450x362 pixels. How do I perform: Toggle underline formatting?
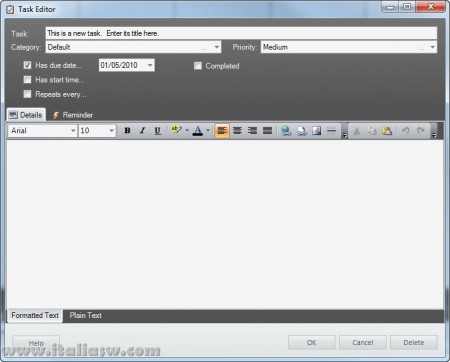158,130
